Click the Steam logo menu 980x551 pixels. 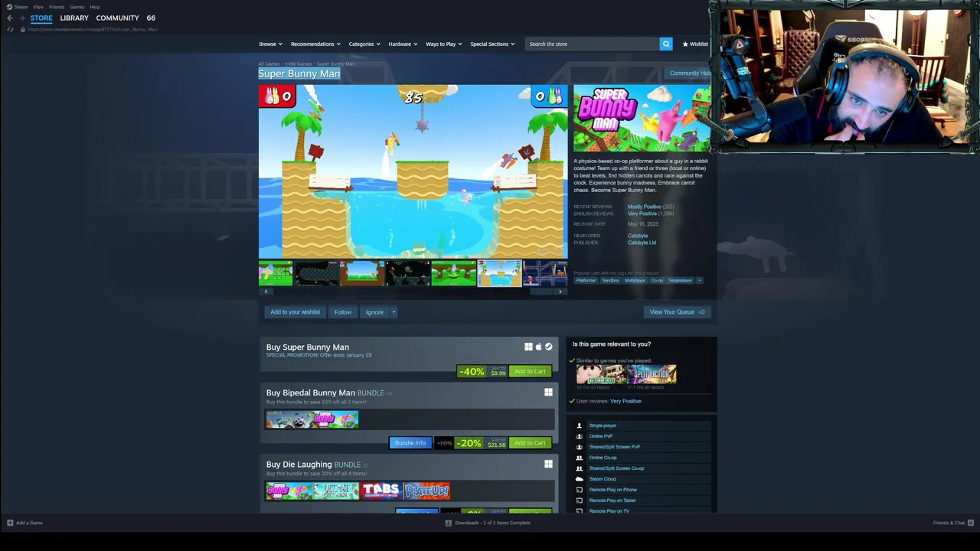point(17,7)
